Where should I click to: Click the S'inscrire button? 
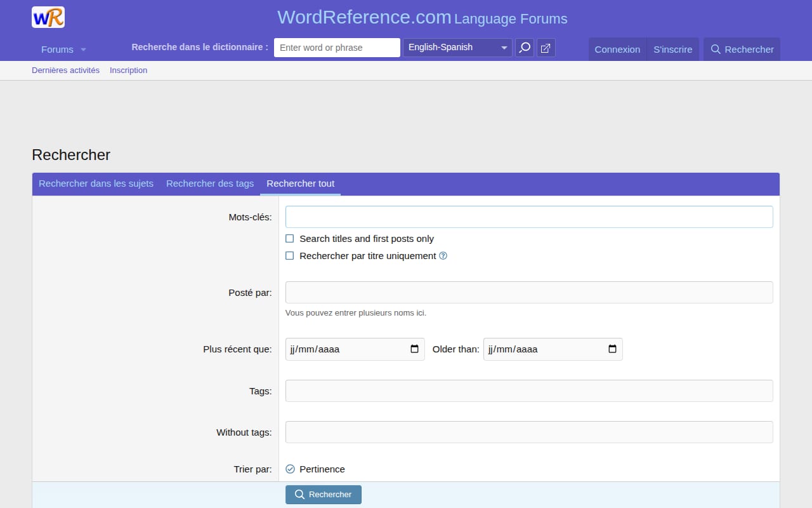[x=673, y=49]
